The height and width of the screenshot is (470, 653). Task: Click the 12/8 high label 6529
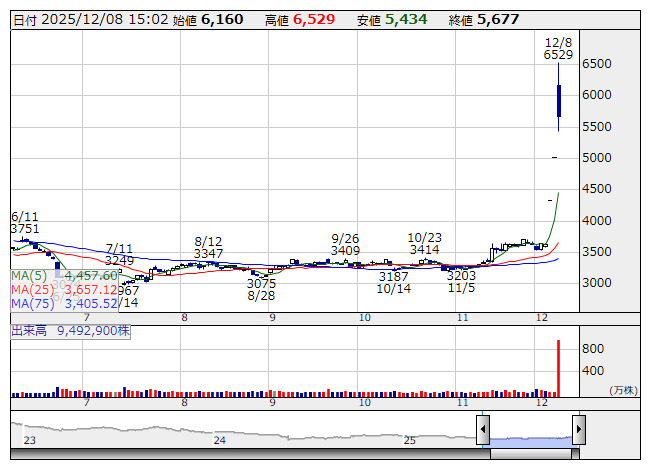(558, 56)
